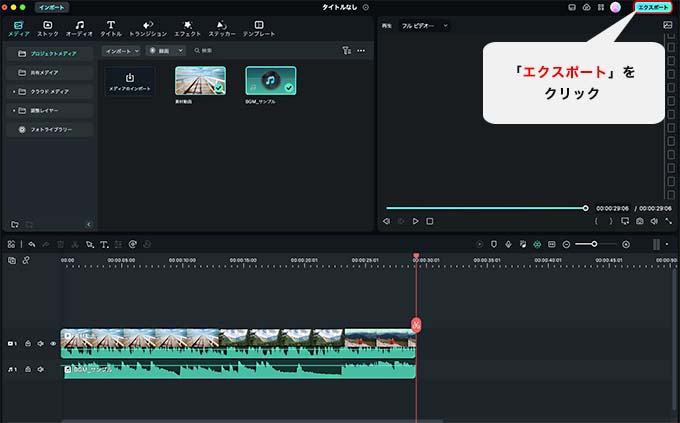Play the preview video
The image size is (680, 423).
[415, 221]
